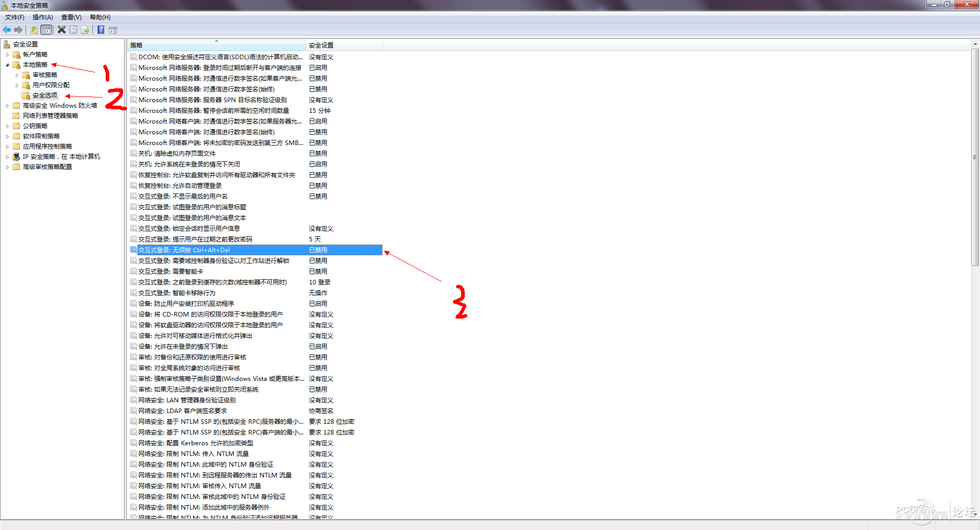
Task: Sort by the 安全设置 column header
Action: [x=344, y=45]
